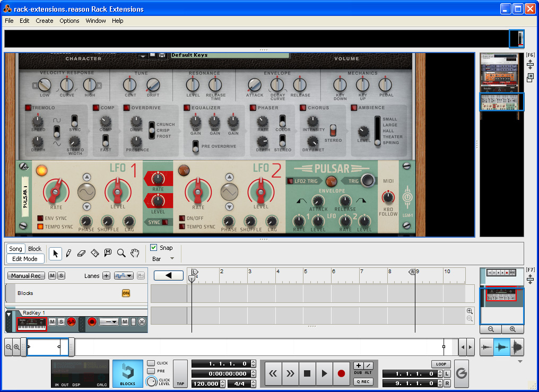Select the Mute tool
Screen dimensions: 539x392
click(x=108, y=253)
